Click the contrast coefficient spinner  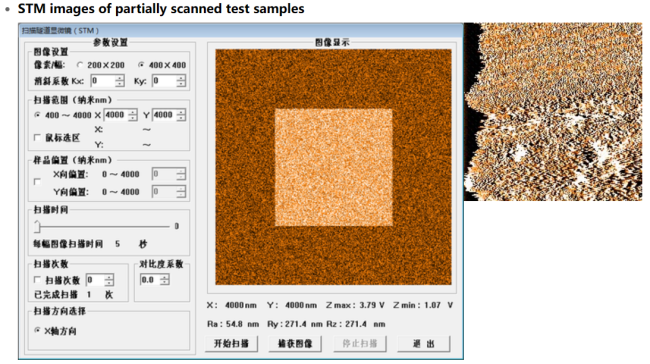(x=165, y=280)
